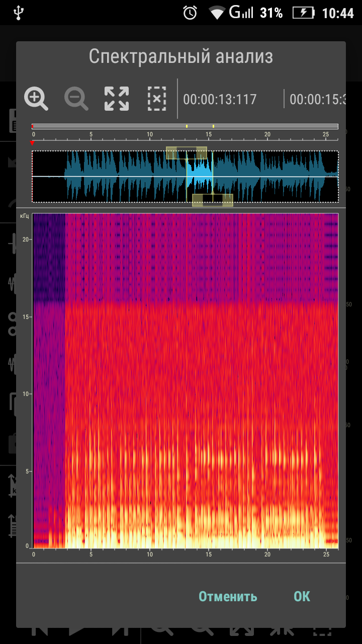
Task: Tap the zoom in magnifier icon
Action: [x=36, y=99]
